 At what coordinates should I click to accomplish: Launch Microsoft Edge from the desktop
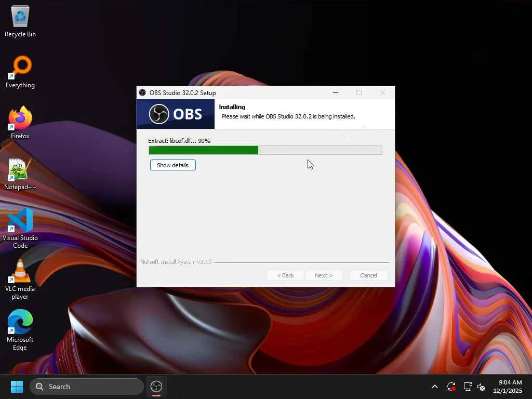click(20, 330)
